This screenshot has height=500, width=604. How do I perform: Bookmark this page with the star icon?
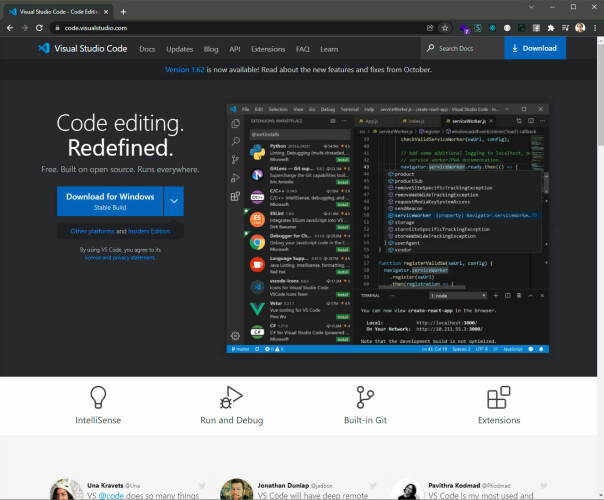[x=445, y=28]
